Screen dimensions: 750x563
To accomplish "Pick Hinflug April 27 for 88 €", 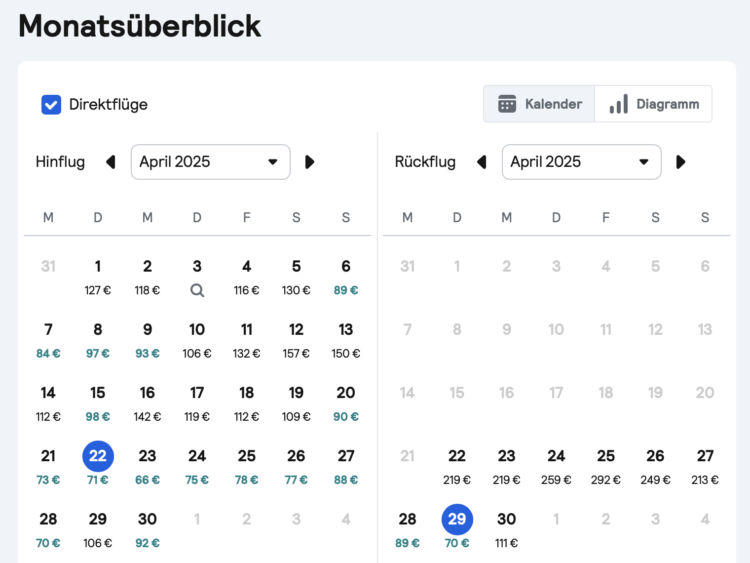I will tap(346, 467).
